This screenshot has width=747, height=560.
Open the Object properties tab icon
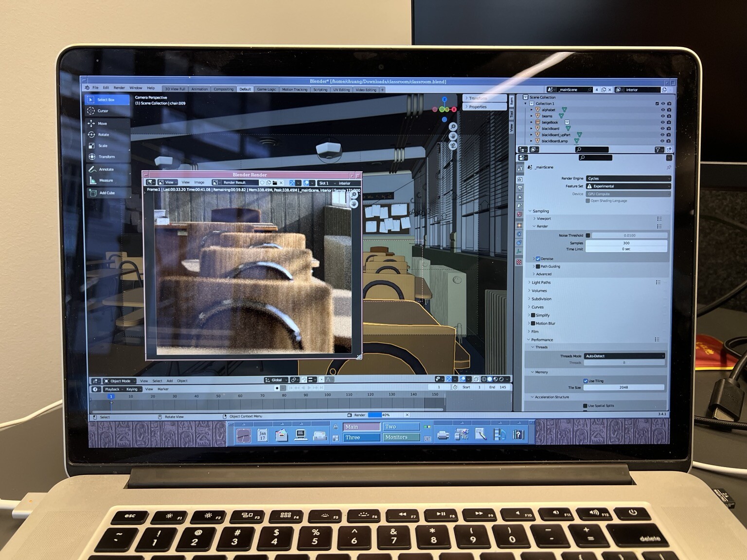click(x=519, y=226)
